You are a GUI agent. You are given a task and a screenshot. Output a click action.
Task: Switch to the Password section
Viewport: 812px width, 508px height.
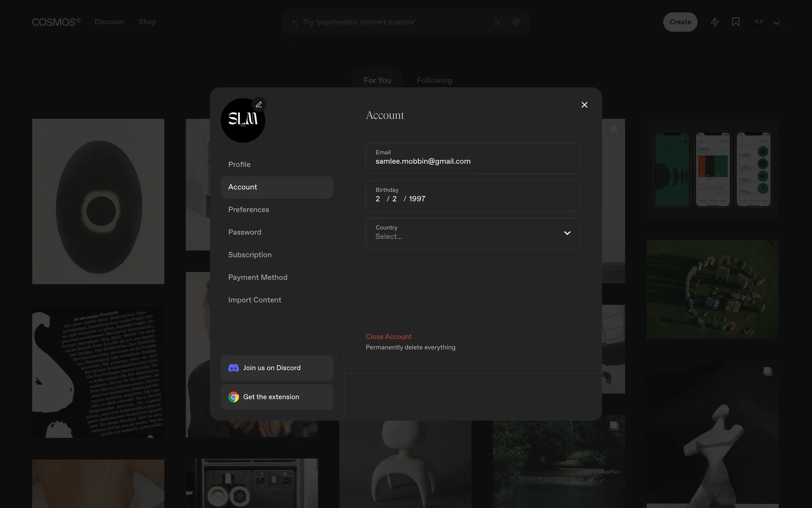(244, 232)
